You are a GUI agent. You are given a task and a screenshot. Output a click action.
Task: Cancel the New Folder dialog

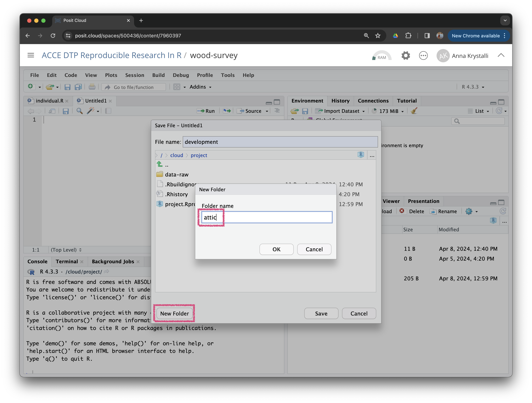pos(314,249)
